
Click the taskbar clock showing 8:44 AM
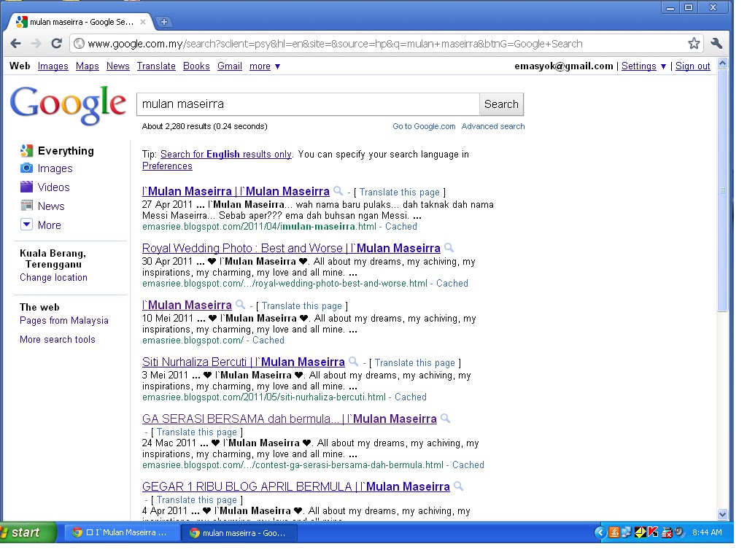[x=707, y=532]
